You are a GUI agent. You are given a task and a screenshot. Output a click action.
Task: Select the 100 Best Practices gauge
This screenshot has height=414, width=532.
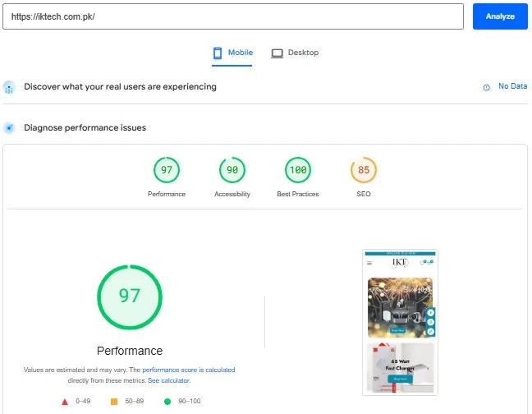coord(298,170)
